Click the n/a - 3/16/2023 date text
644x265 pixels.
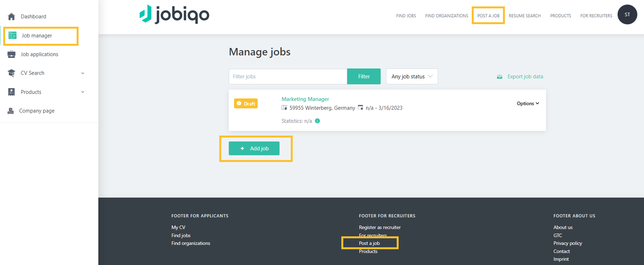click(384, 108)
